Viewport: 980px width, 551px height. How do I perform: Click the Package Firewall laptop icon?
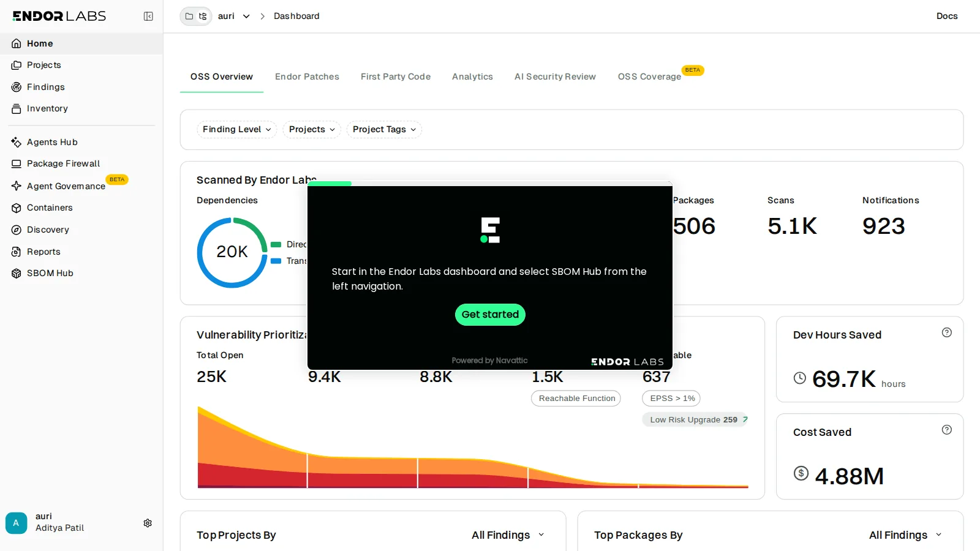(x=17, y=163)
